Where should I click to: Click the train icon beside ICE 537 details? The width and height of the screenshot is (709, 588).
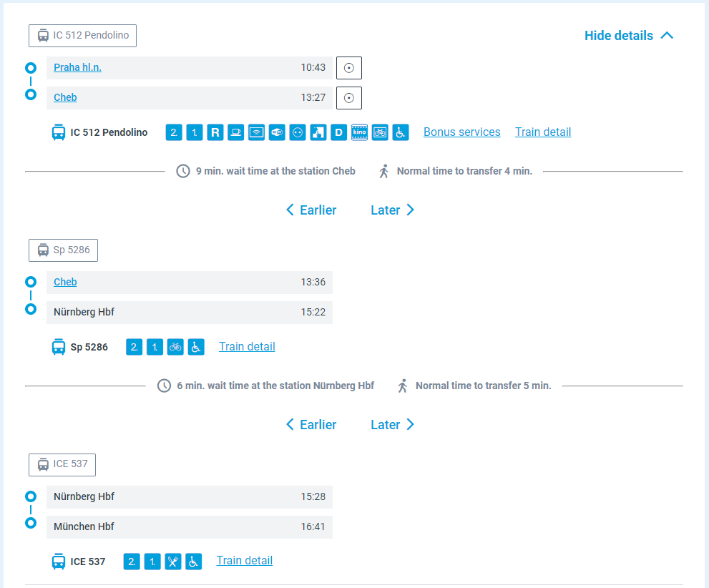(59, 562)
